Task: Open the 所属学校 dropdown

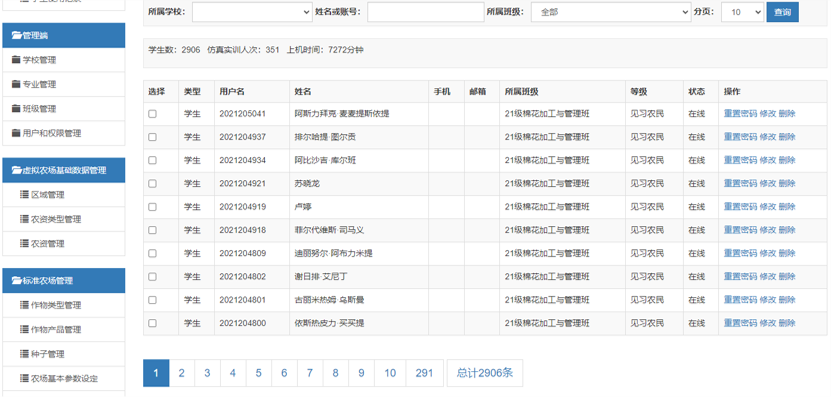Action: point(252,12)
